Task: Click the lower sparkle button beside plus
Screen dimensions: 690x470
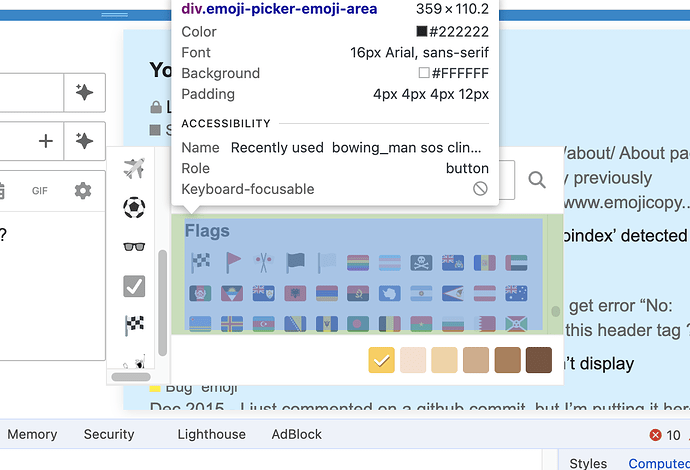Action: (x=84, y=141)
